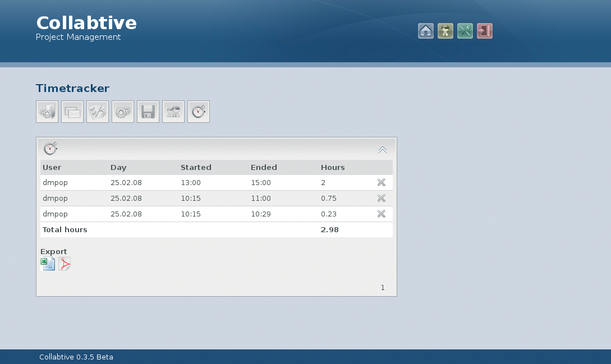This screenshot has width=611, height=364.
Task: Select dmpop in the 11:00 ended row
Action: click(55, 199)
